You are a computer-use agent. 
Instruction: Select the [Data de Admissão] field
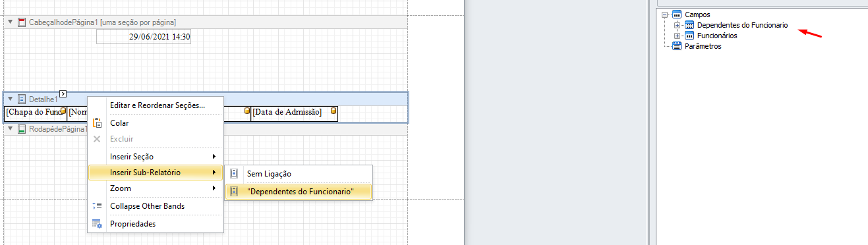295,113
